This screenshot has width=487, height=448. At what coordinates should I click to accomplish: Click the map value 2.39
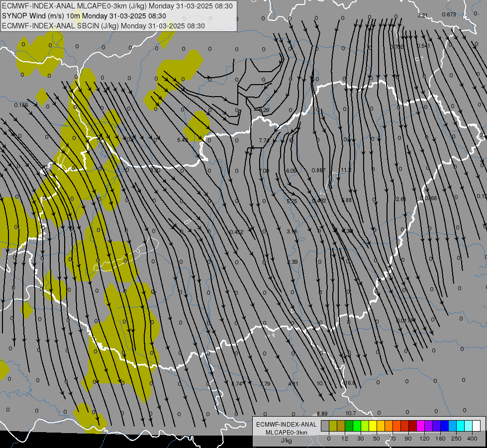coord(292,262)
